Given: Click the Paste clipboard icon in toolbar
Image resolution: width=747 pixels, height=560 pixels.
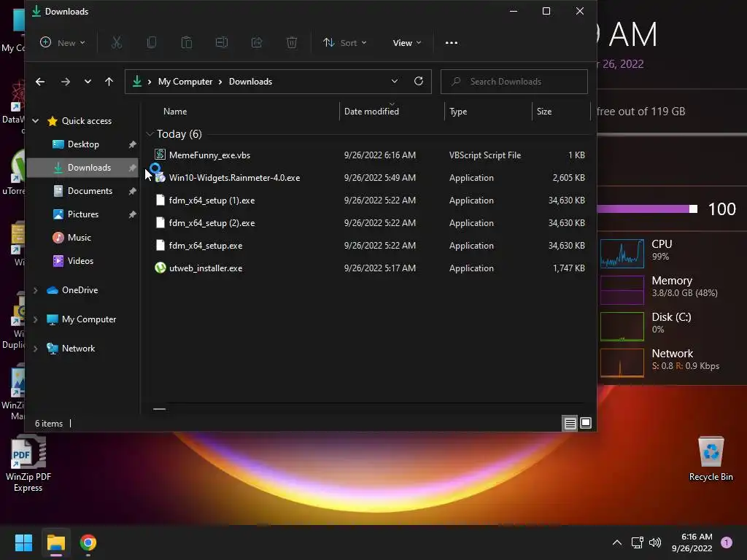Looking at the screenshot, I should (187, 43).
